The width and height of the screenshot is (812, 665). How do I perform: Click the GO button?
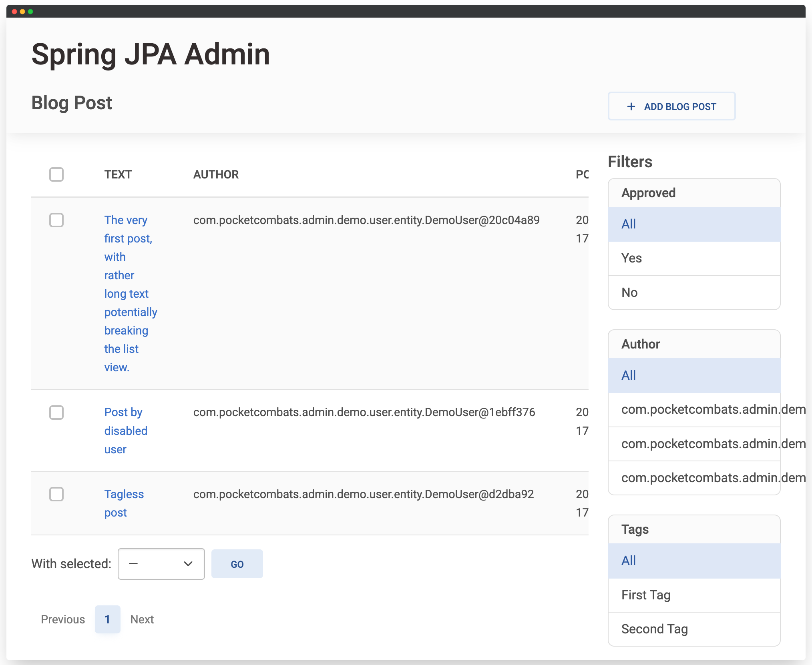coord(237,564)
